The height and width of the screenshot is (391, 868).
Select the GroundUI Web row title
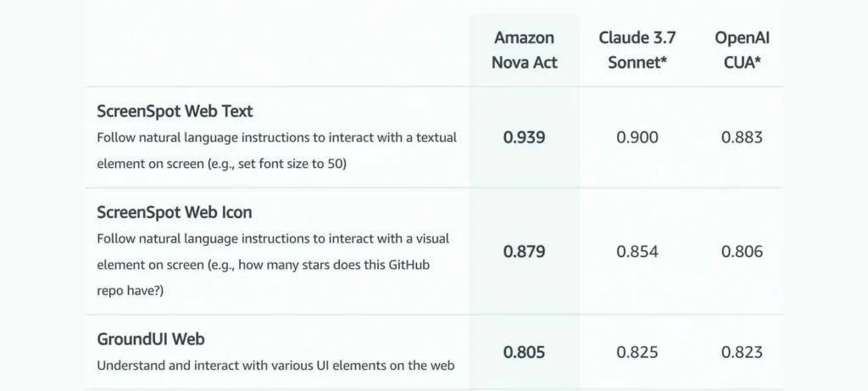click(151, 339)
